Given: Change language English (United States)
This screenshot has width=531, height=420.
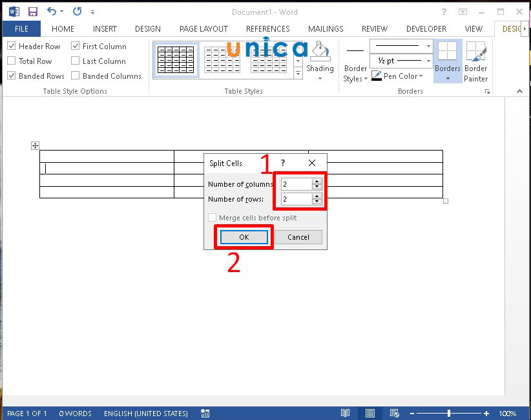Looking at the screenshot, I should click(x=145, y=414).
